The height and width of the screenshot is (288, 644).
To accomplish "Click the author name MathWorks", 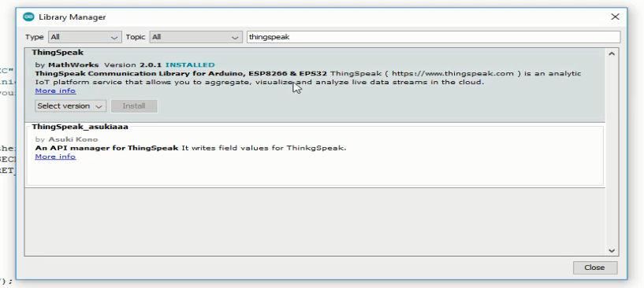I will 73,65.
